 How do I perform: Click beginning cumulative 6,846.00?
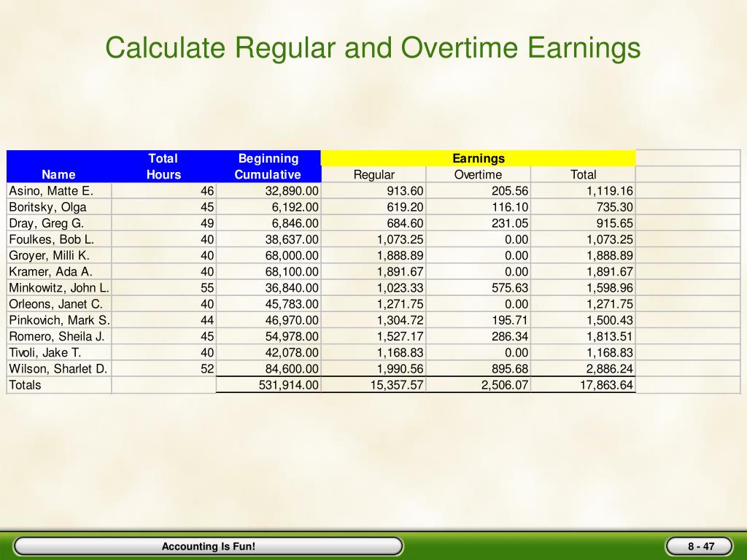point(295,223)
